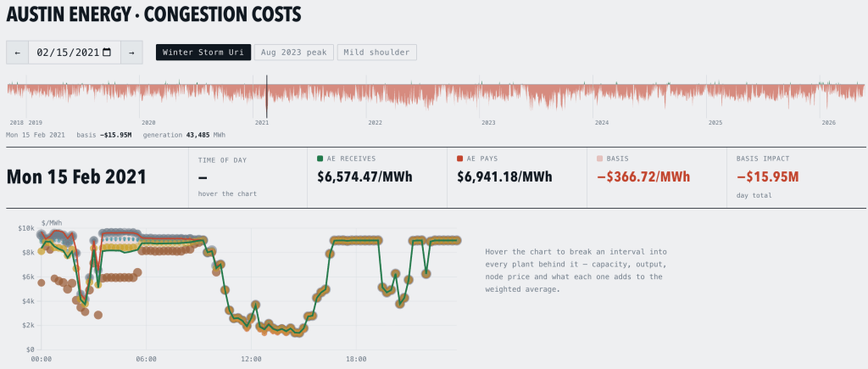Click the isolated low brown dot near 03:00
The height and width of the screenshot is (369, 868).
[x=98, y=315]
